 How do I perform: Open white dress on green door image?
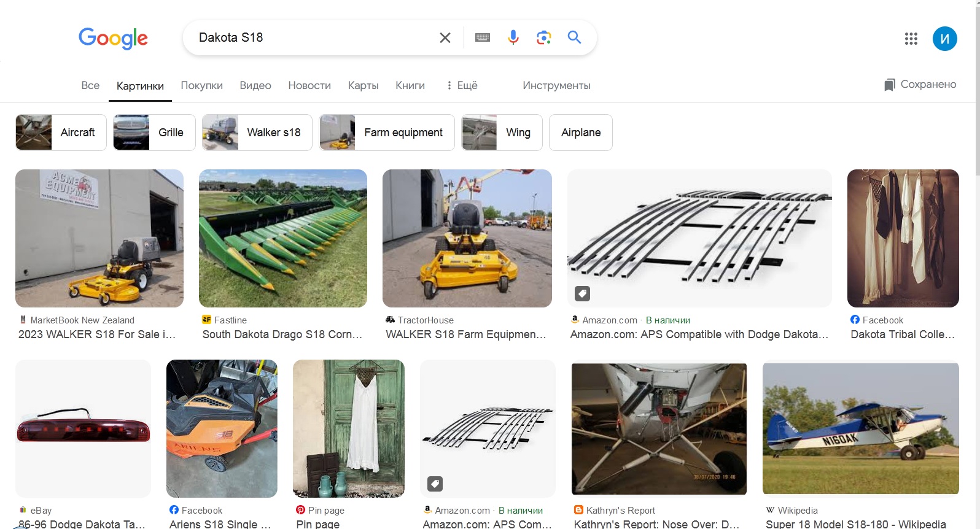[349, 428]
